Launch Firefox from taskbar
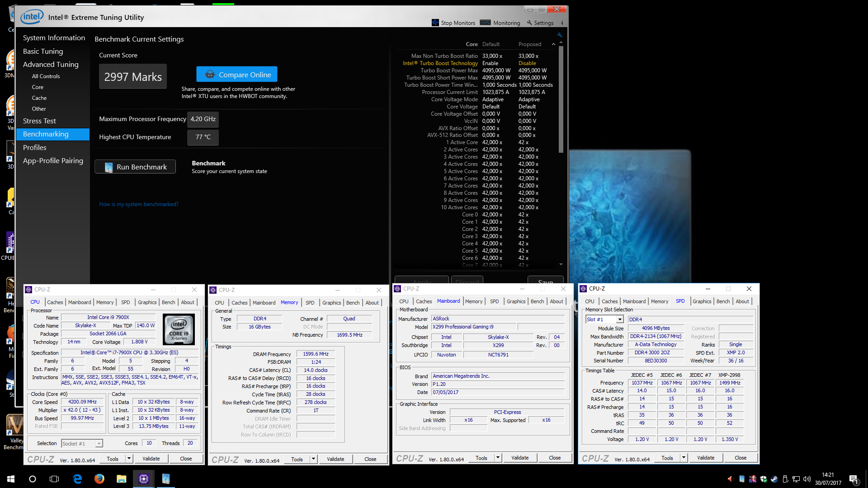 (99, 479)
